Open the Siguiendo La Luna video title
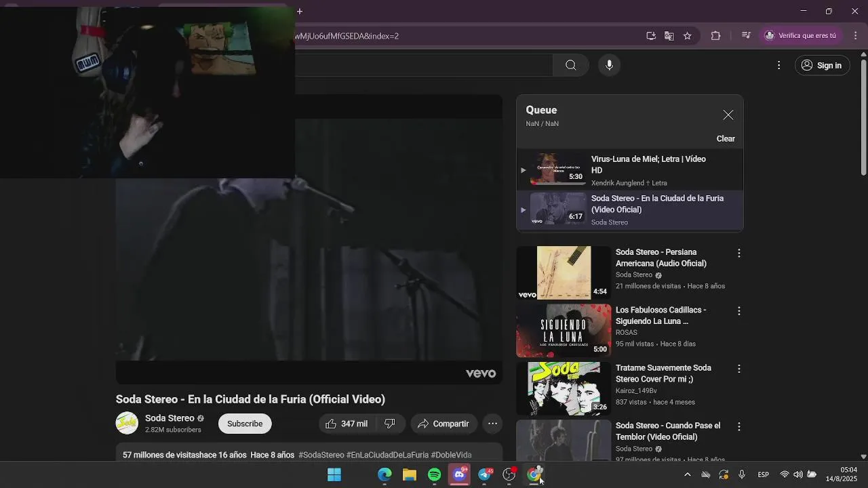 point(660,315)
